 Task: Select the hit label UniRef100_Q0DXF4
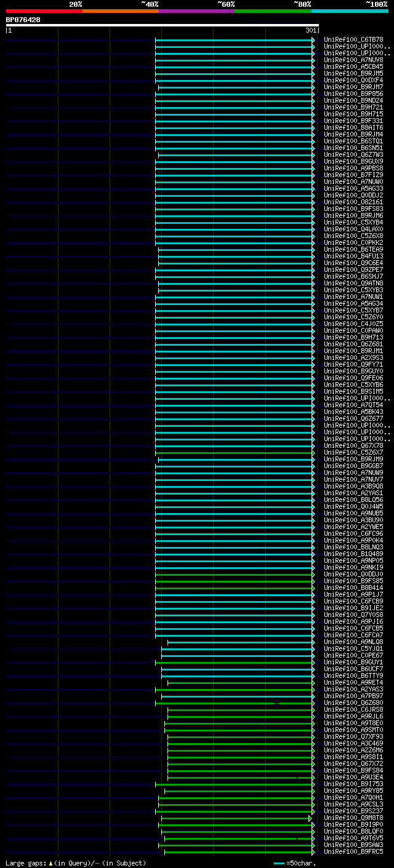point(353,81)
